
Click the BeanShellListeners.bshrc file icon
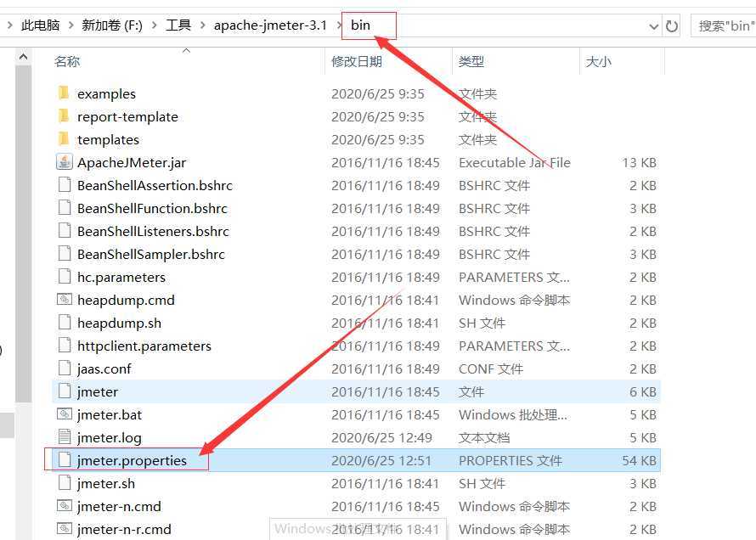pos(64,231)
